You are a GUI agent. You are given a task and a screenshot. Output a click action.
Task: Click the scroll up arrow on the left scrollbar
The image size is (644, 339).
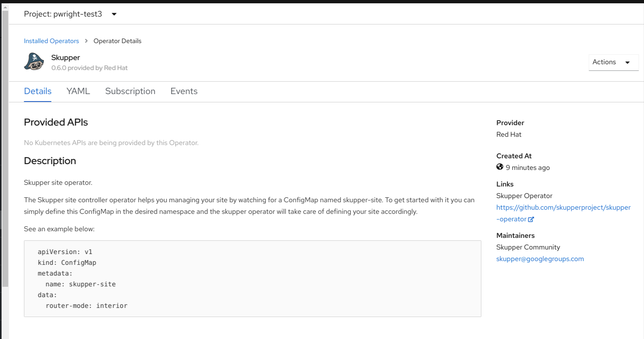pos(5,7)
